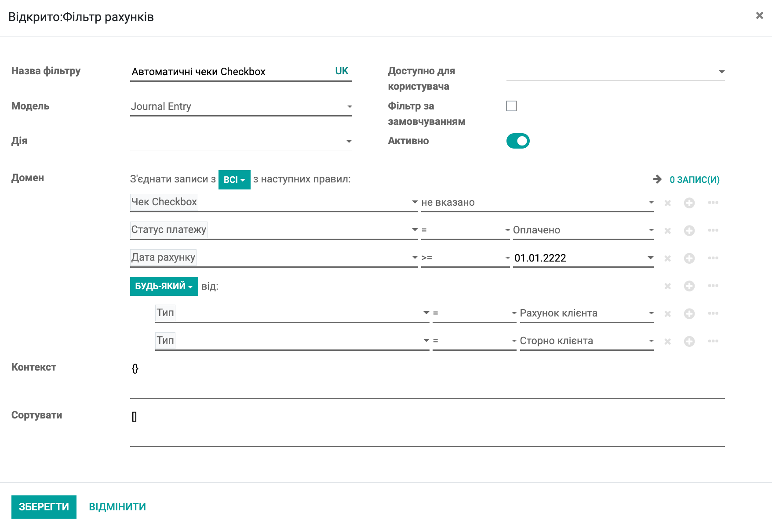Open the БУДЬ-ЯКИЙ group dropdown
Image resolution: width=772 pixels, height=531 pixels.
pos(164,286)
